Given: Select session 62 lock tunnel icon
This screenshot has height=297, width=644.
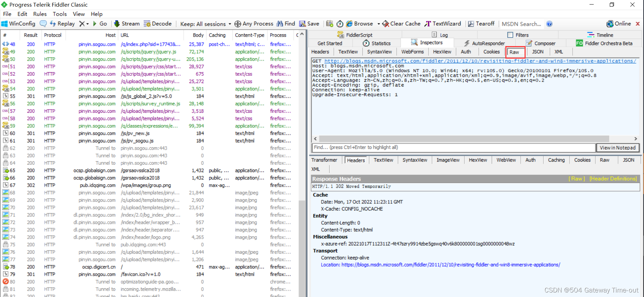Looking at the screenshot, I should point(6,148).
